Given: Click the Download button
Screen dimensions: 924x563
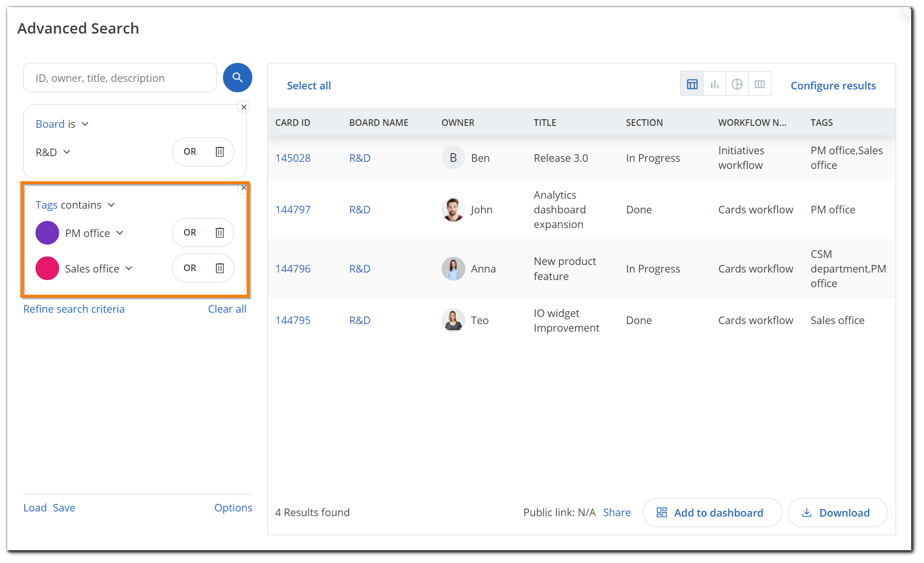Looking at the screenshot, I should [x=837, y=512].
